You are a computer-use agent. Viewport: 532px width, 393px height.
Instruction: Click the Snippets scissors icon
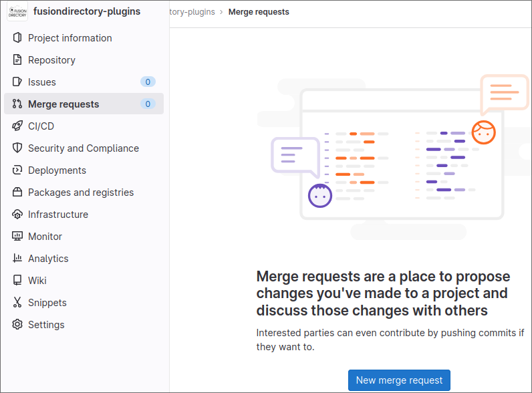(x=17, y=302)
